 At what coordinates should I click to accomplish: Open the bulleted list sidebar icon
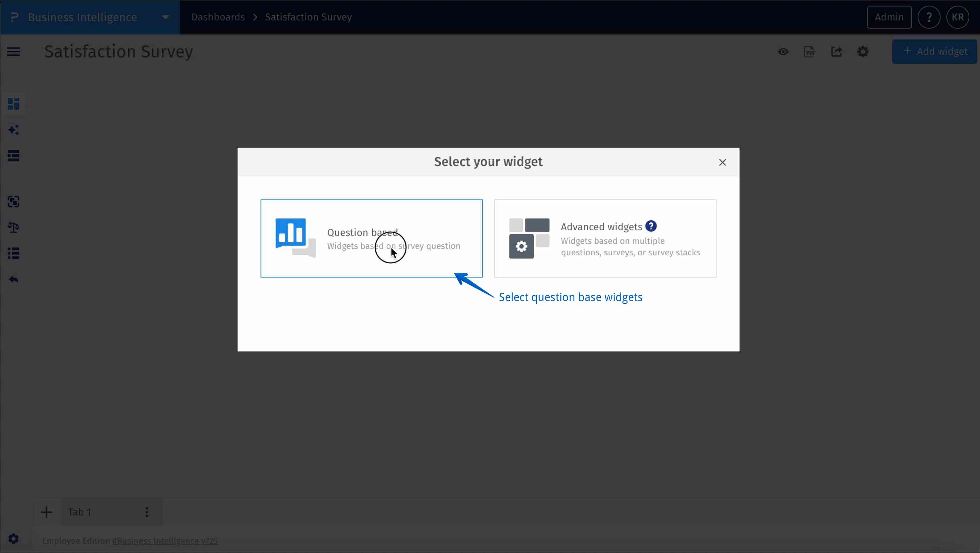pyautogui.click(x=14, y=254)
